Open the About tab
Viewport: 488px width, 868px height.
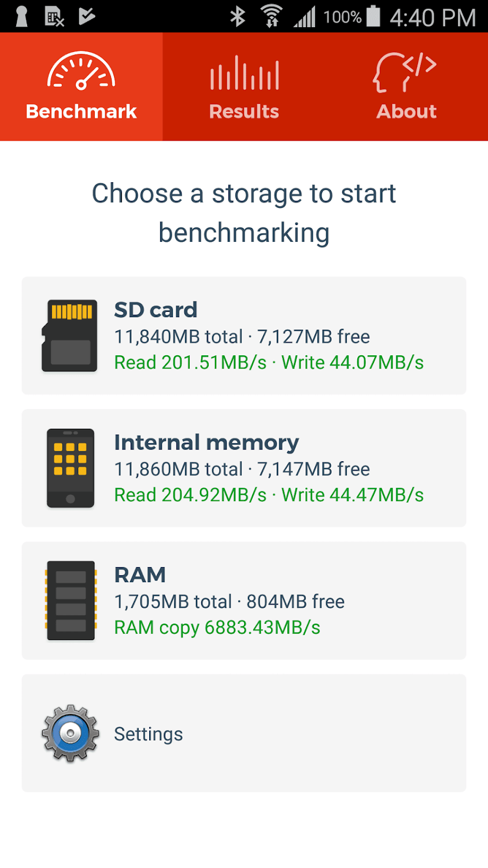[x=406, y=111]
